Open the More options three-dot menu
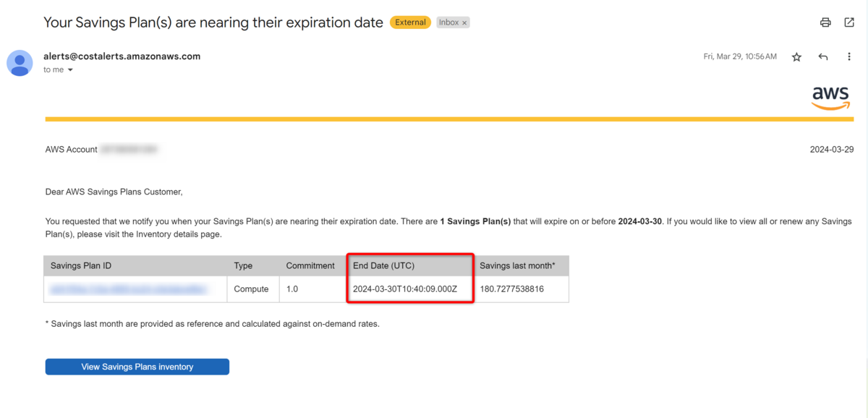The image size is (868, 418). pos(849,57)
